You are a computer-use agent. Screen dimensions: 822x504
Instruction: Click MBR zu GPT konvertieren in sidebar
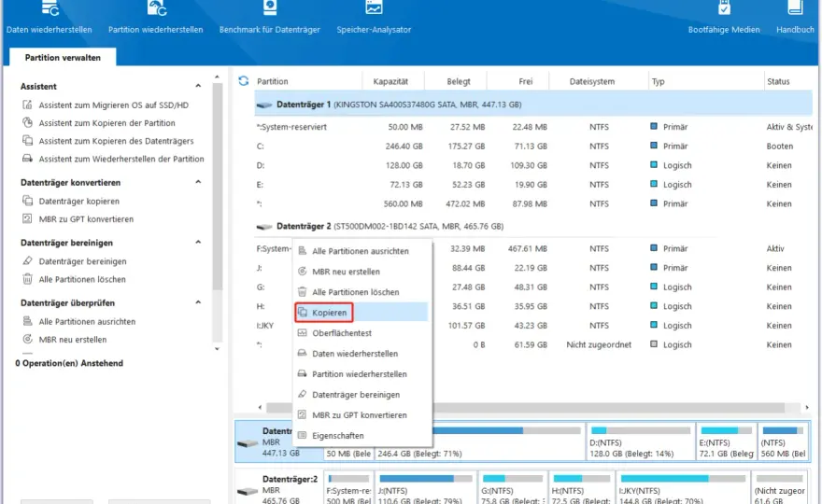pyautogui.click(x=78, y=219)
